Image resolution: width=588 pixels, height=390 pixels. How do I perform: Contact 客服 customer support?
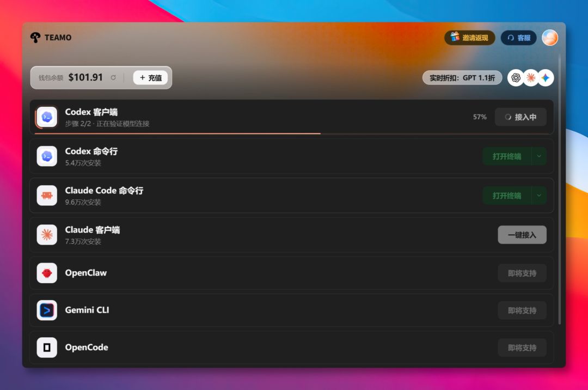[x=519, y=38]
